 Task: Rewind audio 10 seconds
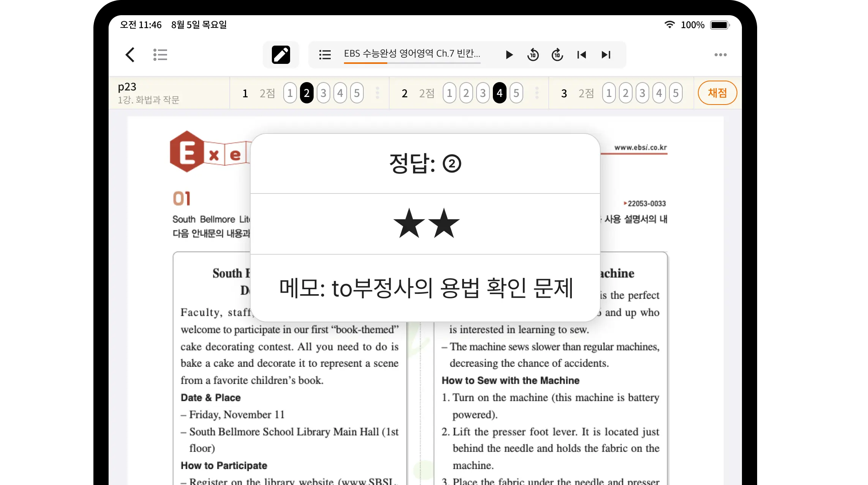point(533,55)
